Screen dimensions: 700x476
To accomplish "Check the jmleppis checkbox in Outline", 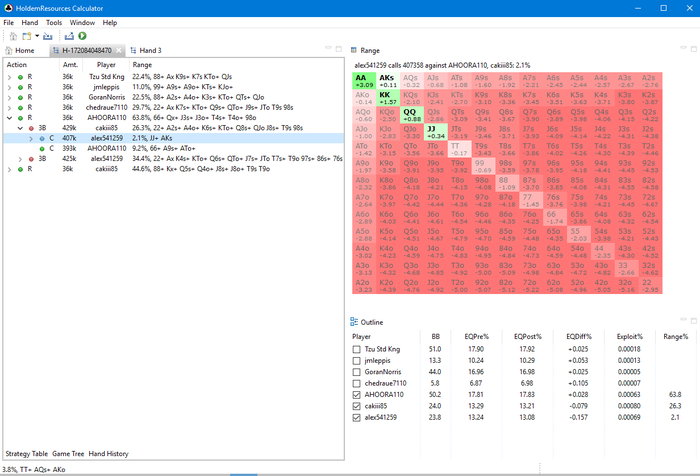I will tap(356, 361).
